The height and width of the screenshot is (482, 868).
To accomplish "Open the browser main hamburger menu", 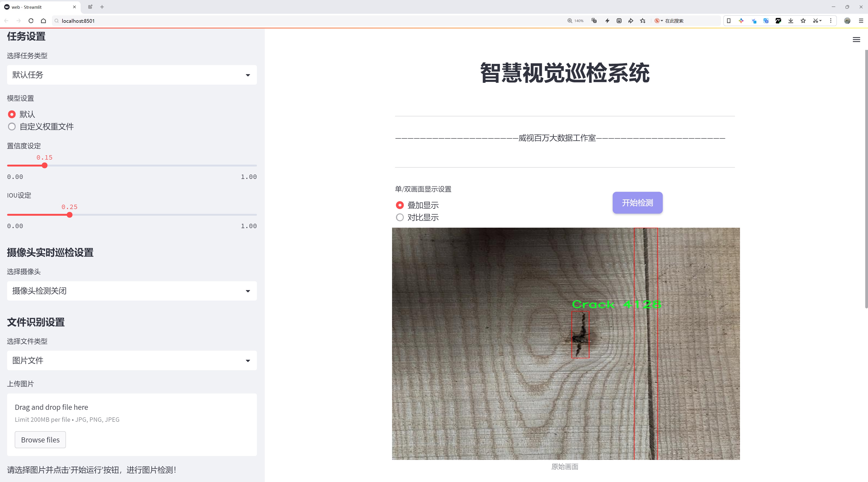I will click(861, 21).
